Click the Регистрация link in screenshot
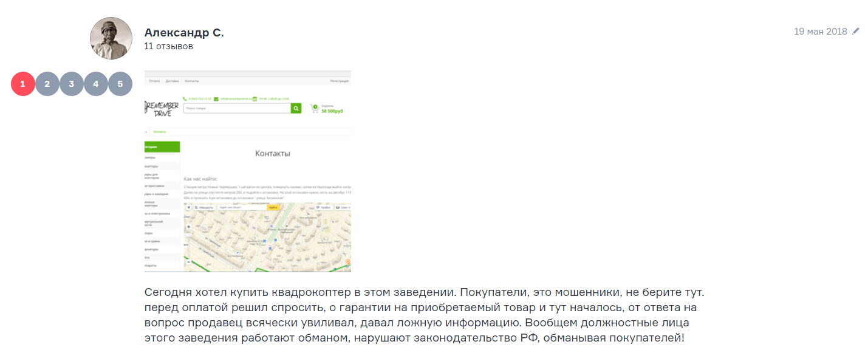Viewport: 868px width, 347px height. click(x=340, y=81)
